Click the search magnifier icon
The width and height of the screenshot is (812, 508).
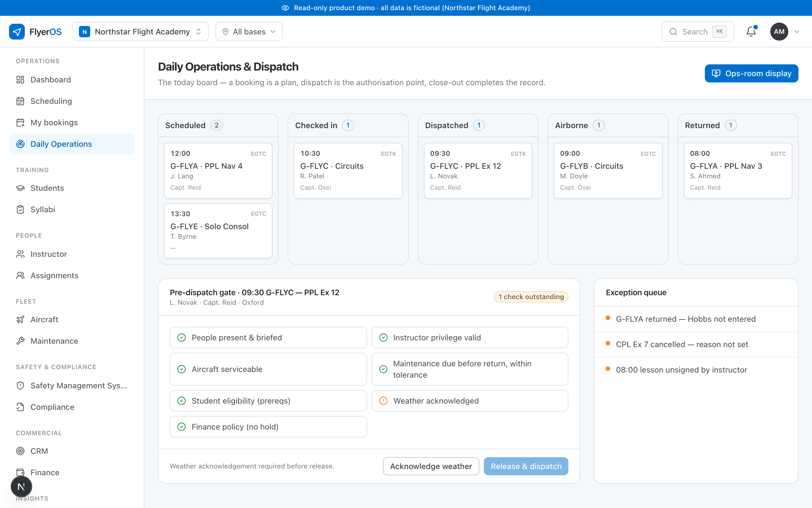(x=673, y=32)
